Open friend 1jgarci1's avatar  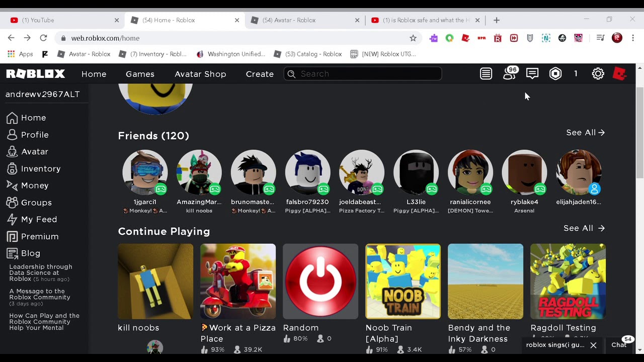pos(145,172)
